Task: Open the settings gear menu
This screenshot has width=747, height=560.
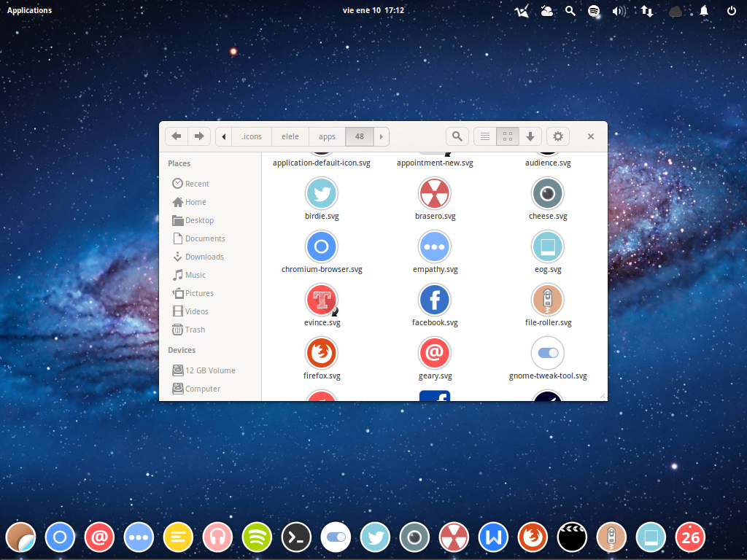Action: (557, 136)
